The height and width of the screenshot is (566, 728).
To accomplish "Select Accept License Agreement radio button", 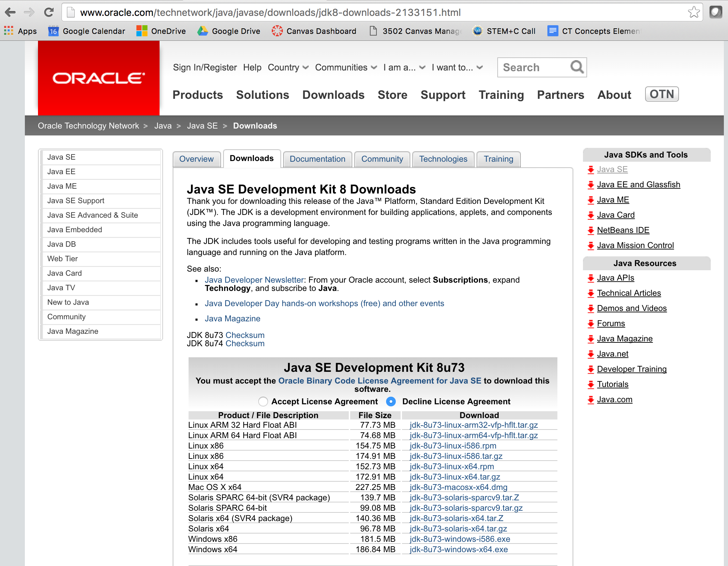I will pyautogui.click(x=263, y=402).
